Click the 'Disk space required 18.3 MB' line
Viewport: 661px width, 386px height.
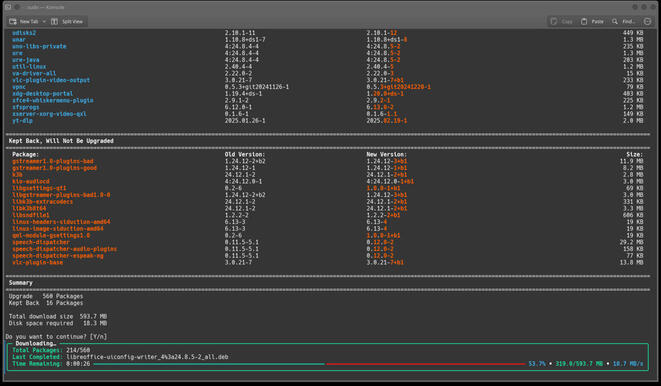[58, 323]
